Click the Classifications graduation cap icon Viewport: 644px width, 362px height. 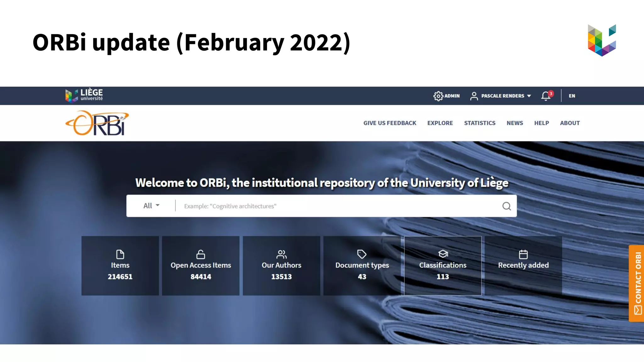(x=443, y=254)
